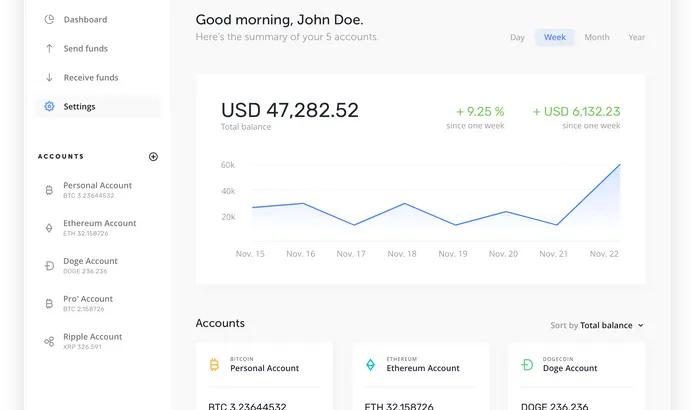This screenshot has height=410, width=696.
Task: Click the + 9.25 % change value
Action: [480, 111]
